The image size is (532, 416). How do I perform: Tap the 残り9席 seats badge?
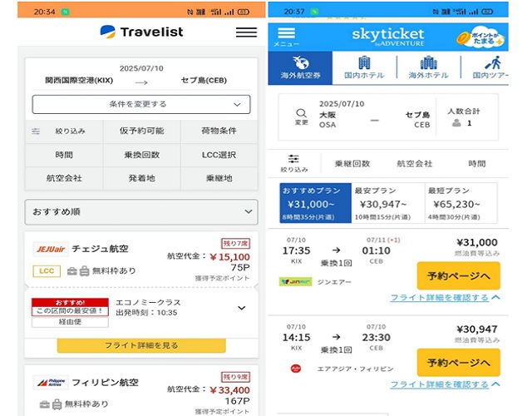pyautogui.click(x=235, y=377)
